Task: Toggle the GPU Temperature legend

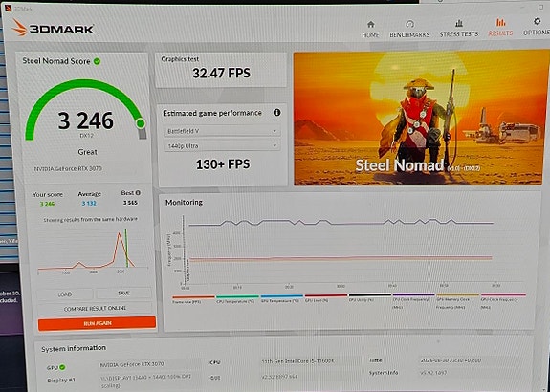Action: [281, 298]
